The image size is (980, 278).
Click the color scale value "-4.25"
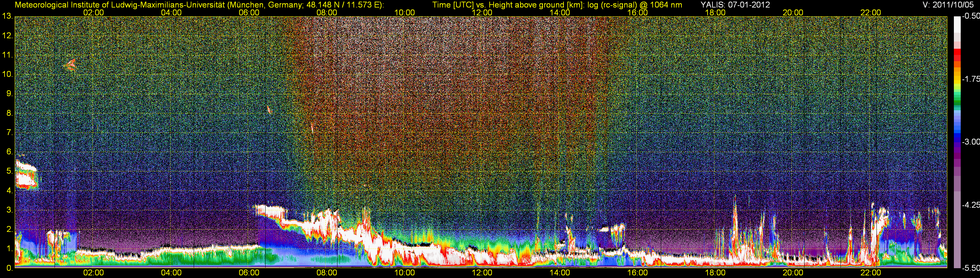click(971, 205)
